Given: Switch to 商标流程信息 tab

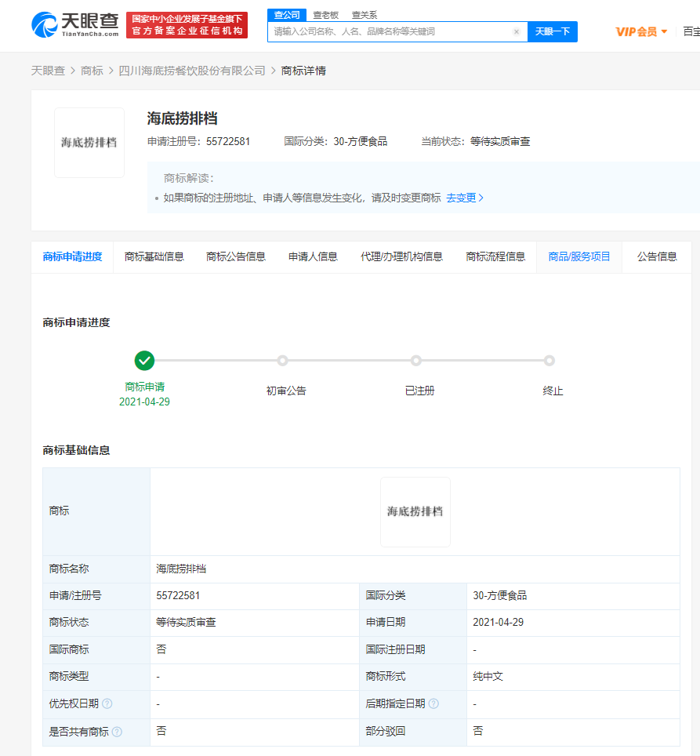Looking at the screenshot, I should [x=495, y=257].
